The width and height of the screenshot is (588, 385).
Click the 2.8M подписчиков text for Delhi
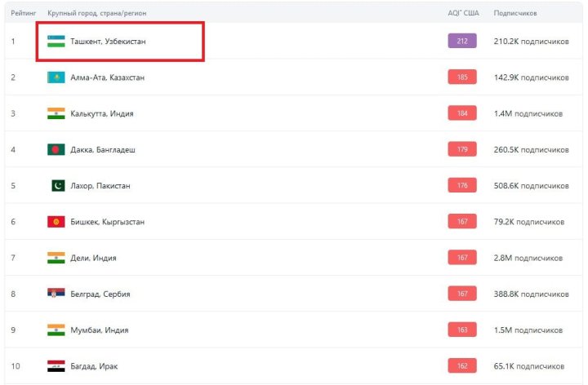[528, 258]
